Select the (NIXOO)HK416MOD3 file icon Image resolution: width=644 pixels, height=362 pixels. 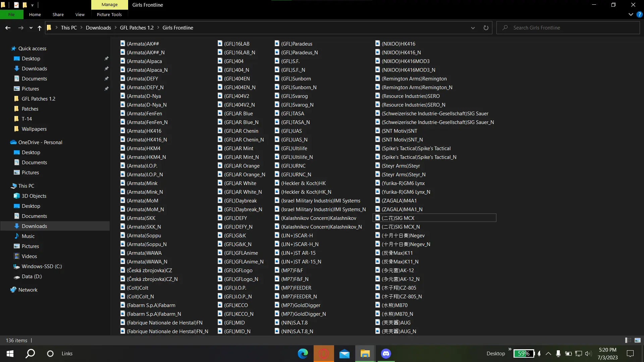pos(378,61)
